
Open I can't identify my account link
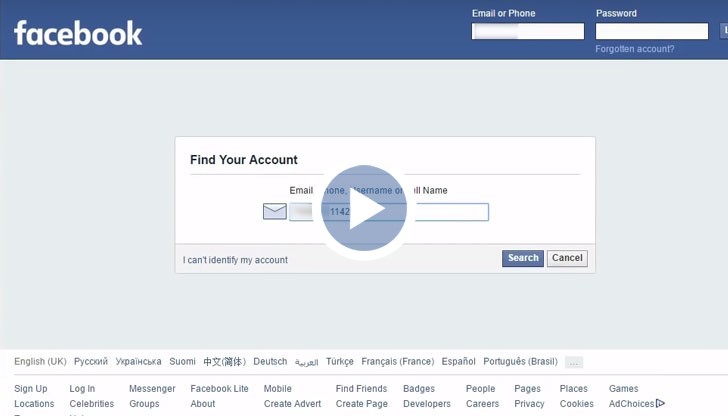235,260
